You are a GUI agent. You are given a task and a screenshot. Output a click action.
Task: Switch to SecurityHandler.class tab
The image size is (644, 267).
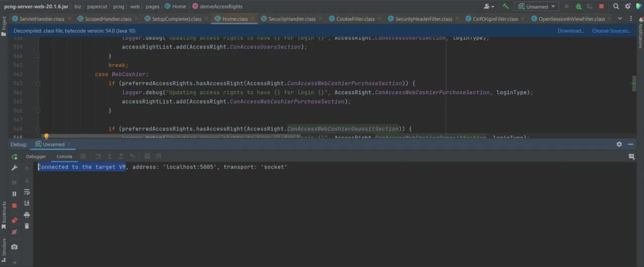coord(292,19)
